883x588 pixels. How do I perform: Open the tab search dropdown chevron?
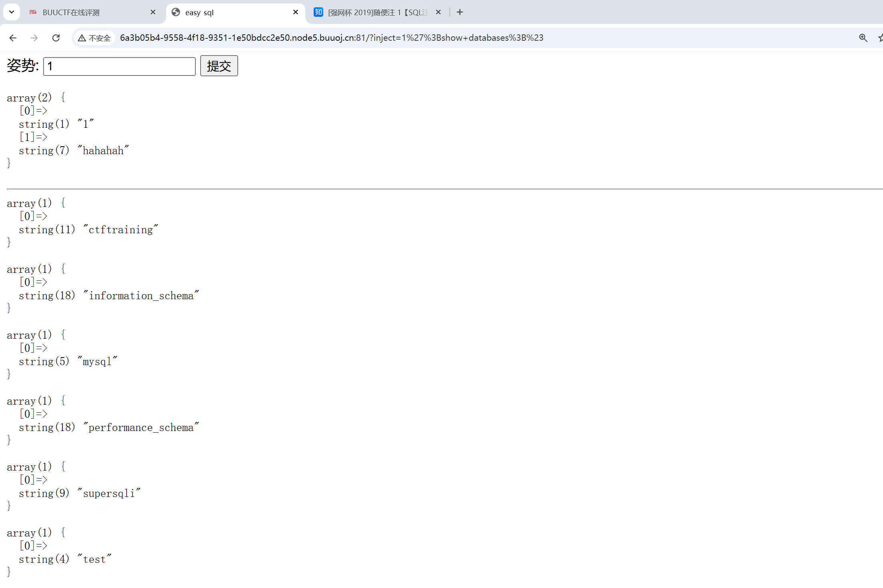point(12,12)
